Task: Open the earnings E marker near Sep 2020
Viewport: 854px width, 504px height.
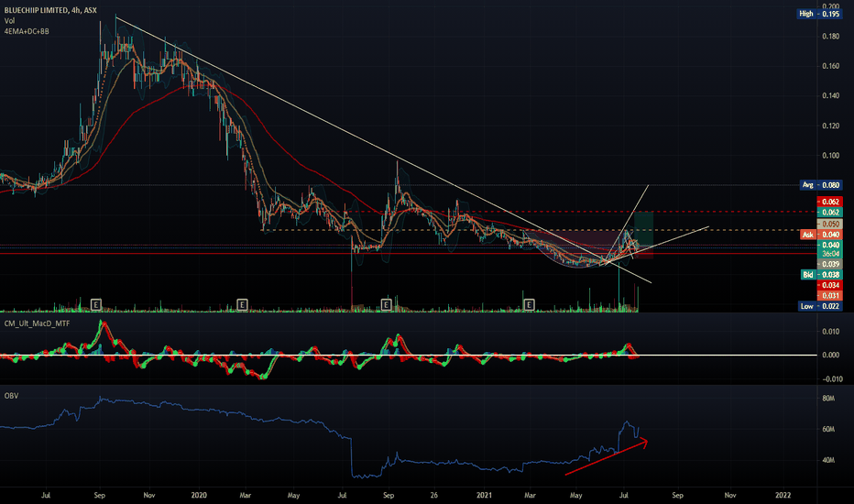Action: 386,304
